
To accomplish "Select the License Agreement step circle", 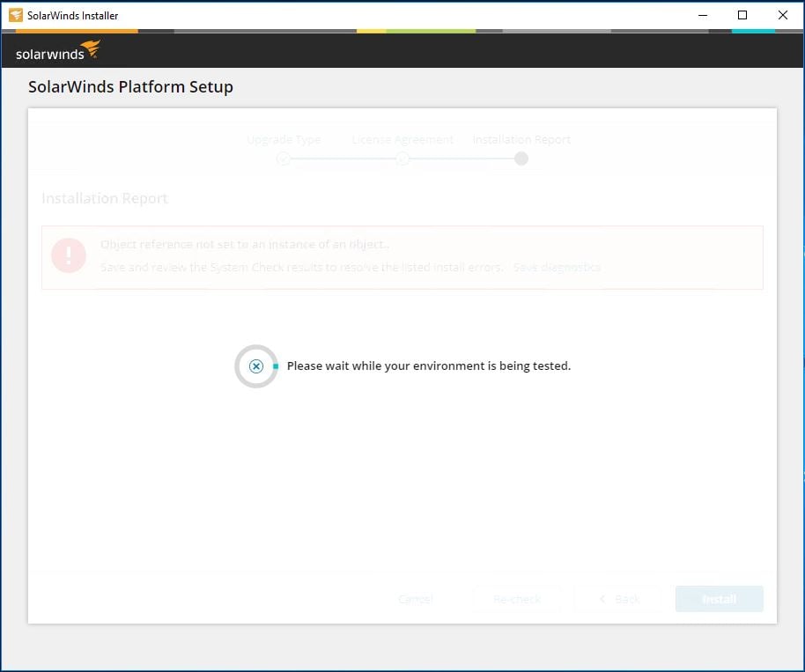I will coord(402,159).
